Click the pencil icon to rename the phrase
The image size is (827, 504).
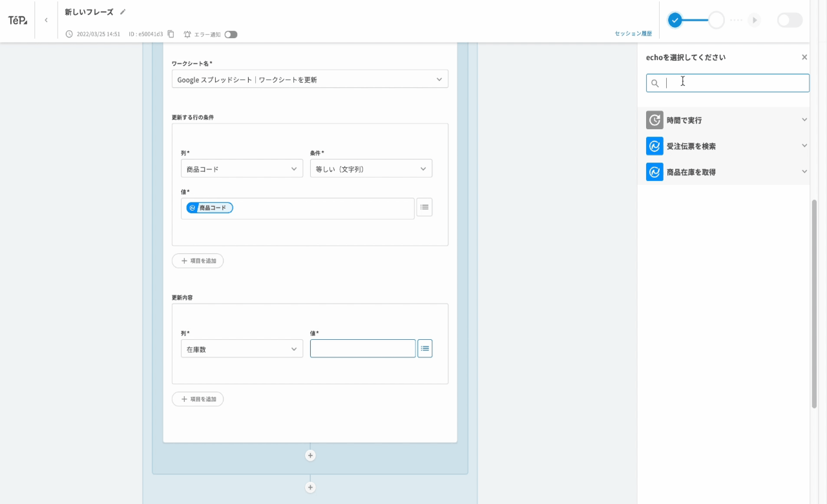click(x=123, y=12)
